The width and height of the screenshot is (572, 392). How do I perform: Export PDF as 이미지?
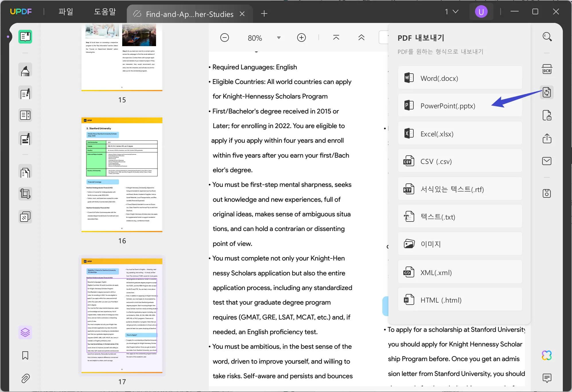pyautogui.click(x=460, y=244)
